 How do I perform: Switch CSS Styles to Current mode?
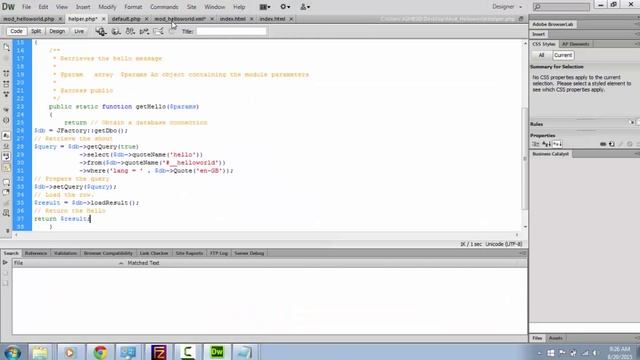click(563, 55)
